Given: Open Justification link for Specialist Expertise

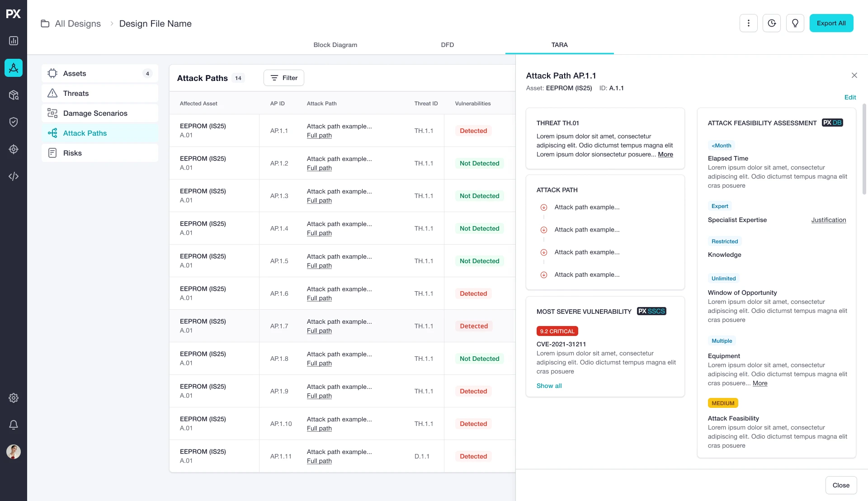Looking at the screenshot, I should tap(829, 220).
